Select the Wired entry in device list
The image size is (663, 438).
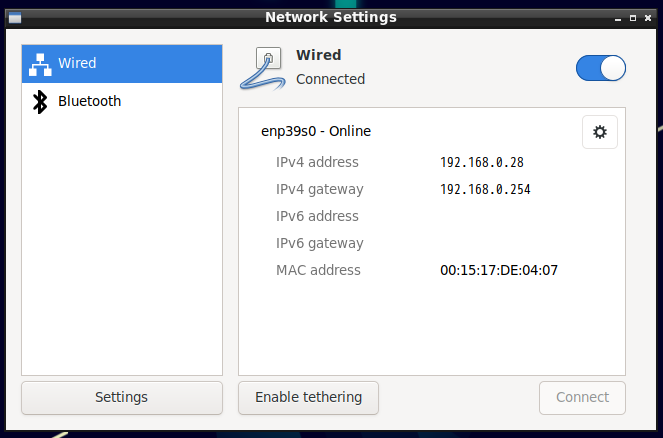click(x=122, y=64)
